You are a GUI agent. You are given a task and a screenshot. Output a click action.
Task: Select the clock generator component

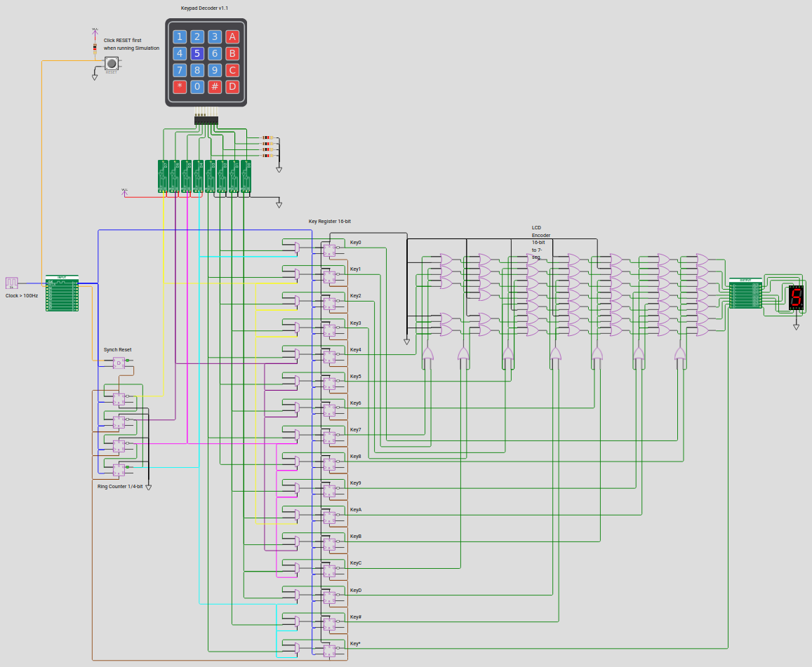point(12,283)
